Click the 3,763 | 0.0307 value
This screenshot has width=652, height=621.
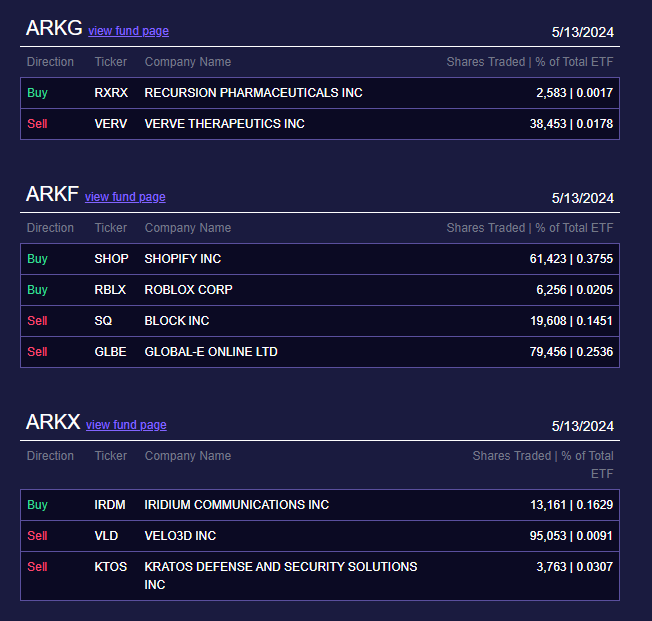point(574,567)
